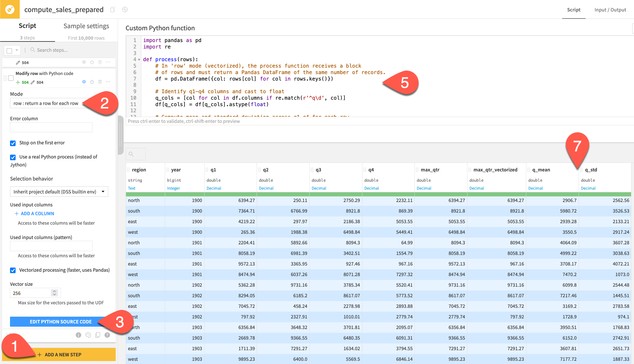Disable the Modify row step via power icon
The height and width of the screenshot is (364, 634).
92,82
